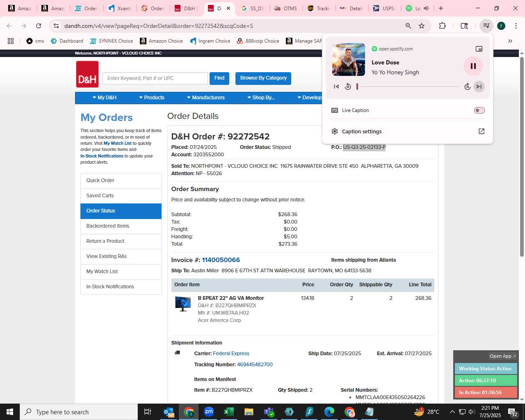Click the keyword search input field
Viewport: 525px width, 420px height.
(155, 78)
